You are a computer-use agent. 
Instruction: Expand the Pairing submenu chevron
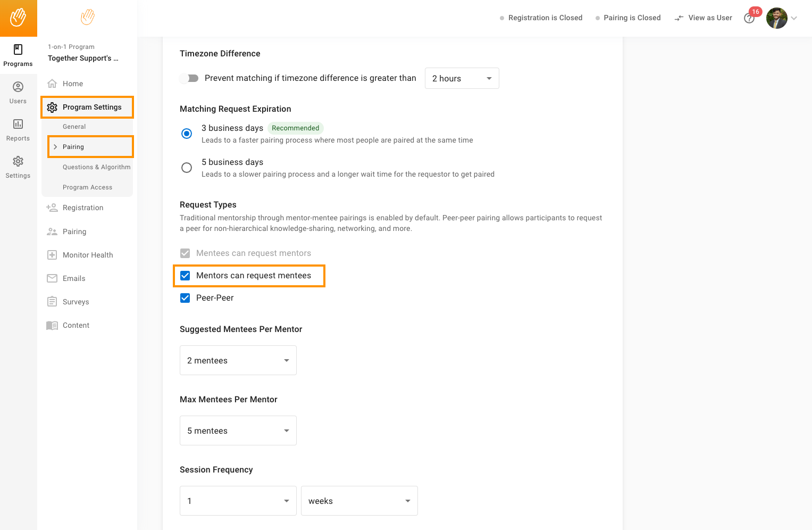point(55,147)
